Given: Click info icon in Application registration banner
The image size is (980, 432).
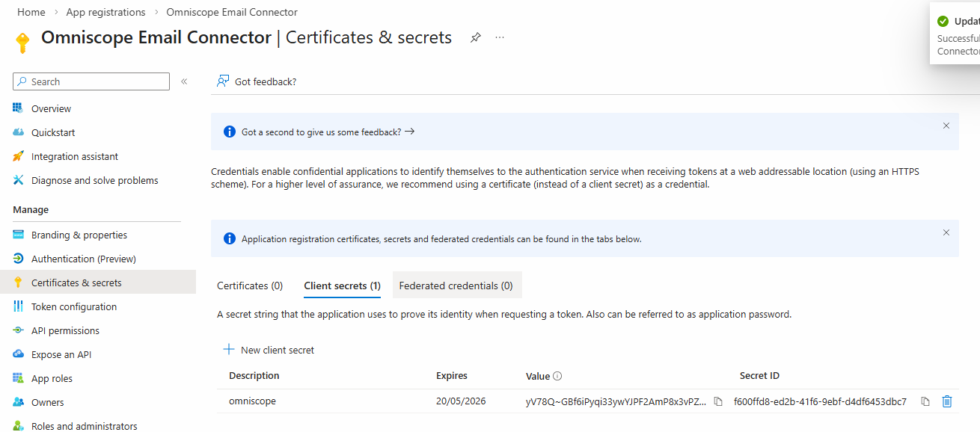Looking at the screenshot, I should click(230, 239).
